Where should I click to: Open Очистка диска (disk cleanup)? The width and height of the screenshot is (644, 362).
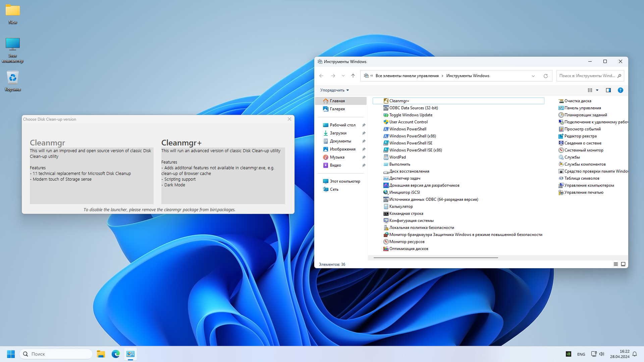pyautogui.click(x=577, y=101)
